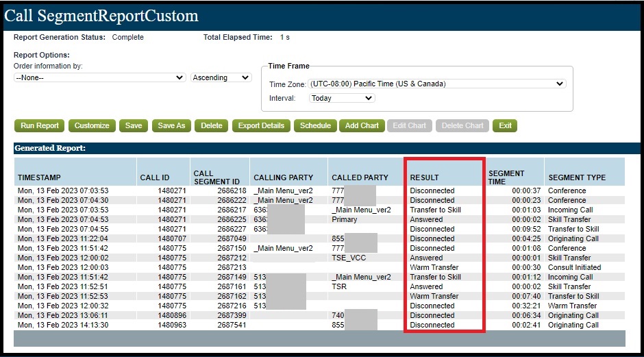Click the disabled Delete Chart button
This screenshot has height=357, width=644.
(x=462, y=125)
